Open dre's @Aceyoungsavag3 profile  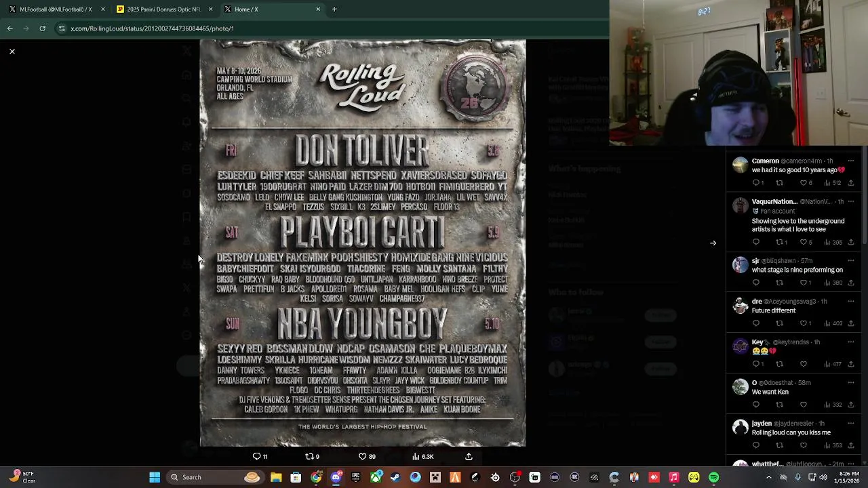coord(790,302)
